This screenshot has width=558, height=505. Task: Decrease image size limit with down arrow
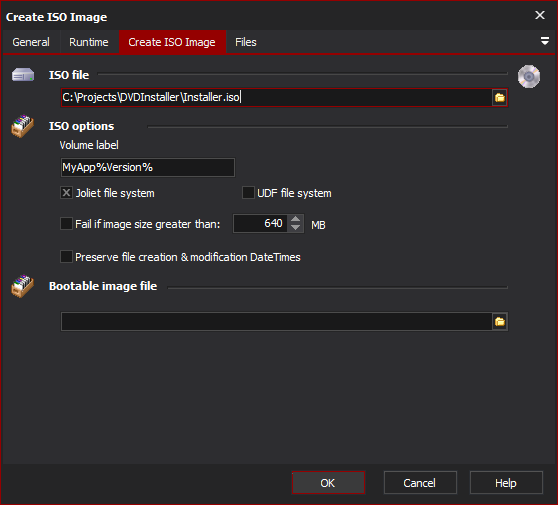tap(295, 228)
